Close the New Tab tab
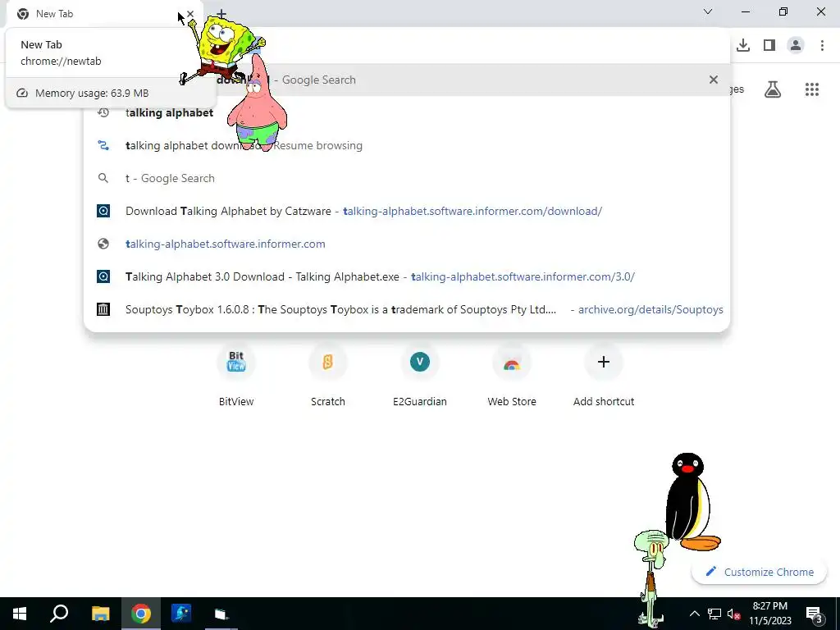840x630 pixels. 190,14
